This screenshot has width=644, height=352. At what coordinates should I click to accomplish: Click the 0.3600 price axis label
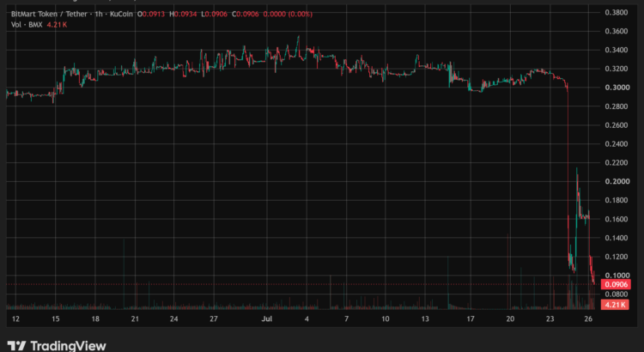616,31
